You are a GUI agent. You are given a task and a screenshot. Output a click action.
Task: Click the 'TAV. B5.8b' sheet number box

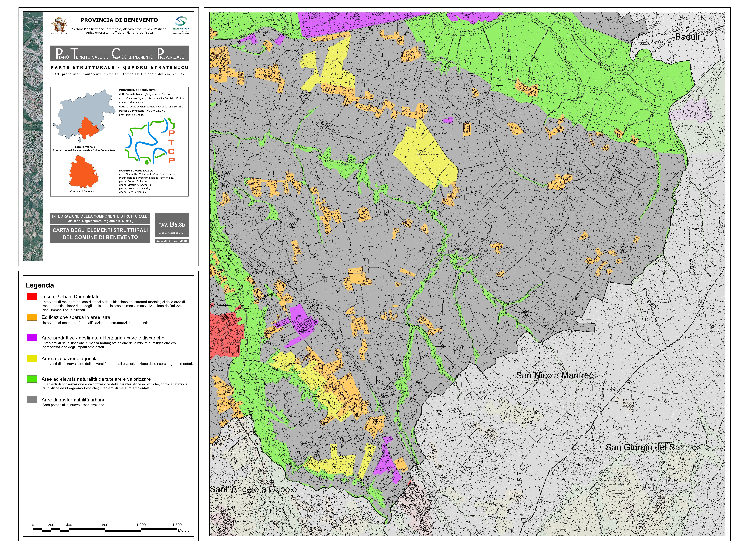[172, 225]
